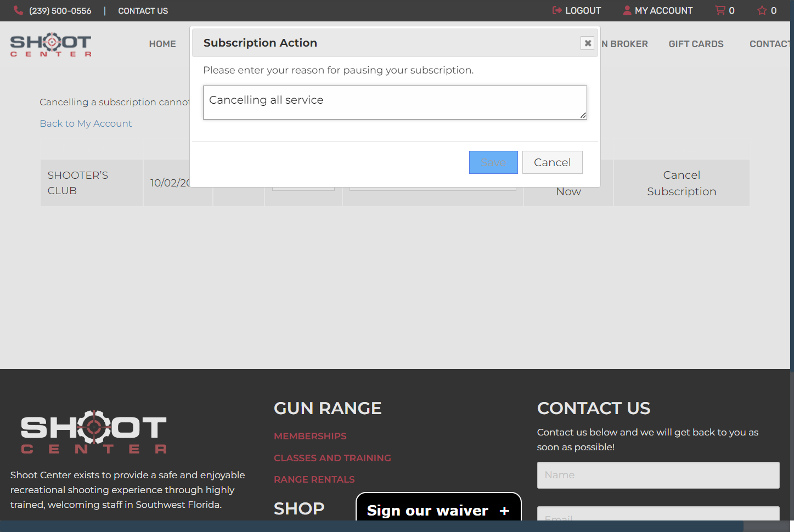Click the GUN RANGE footer heading
Image resolution: width=794 pixels, height=532 pixels.
point(328,408)
